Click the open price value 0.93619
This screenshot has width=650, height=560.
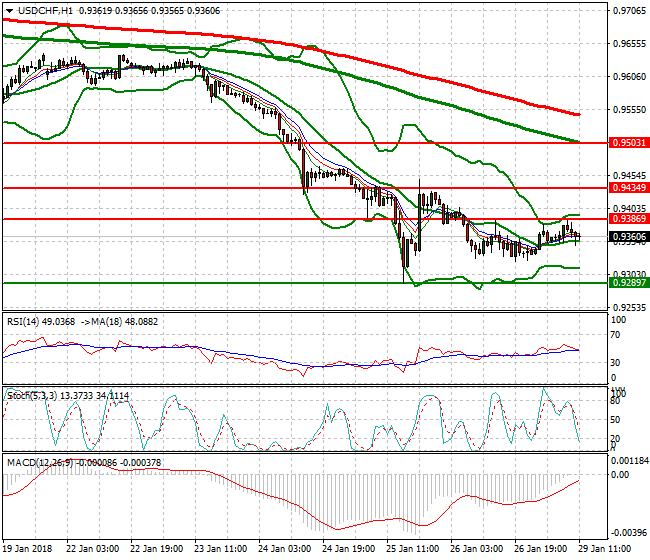(95, 11)
